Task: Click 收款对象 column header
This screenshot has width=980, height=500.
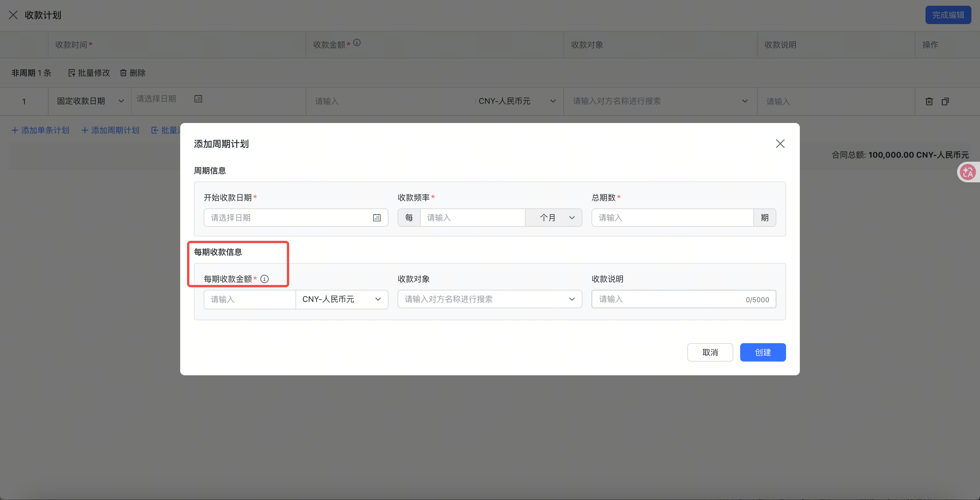Action: [587, 45]
